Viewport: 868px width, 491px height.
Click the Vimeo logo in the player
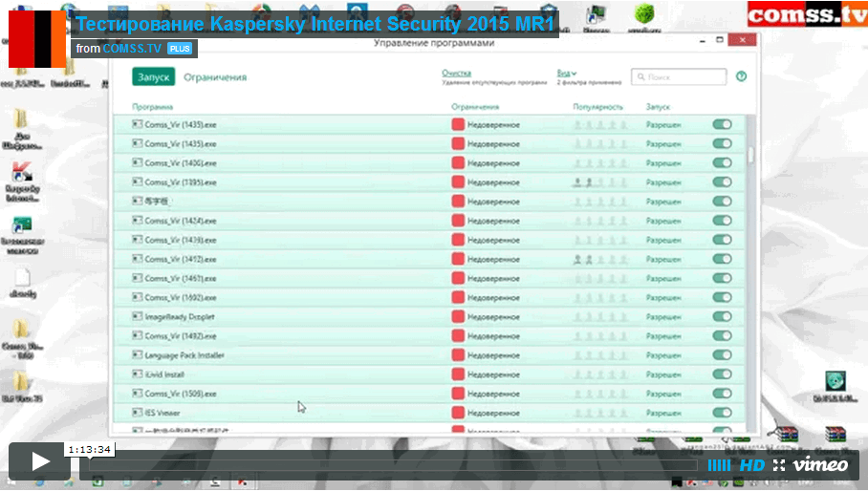click(820, 465)
